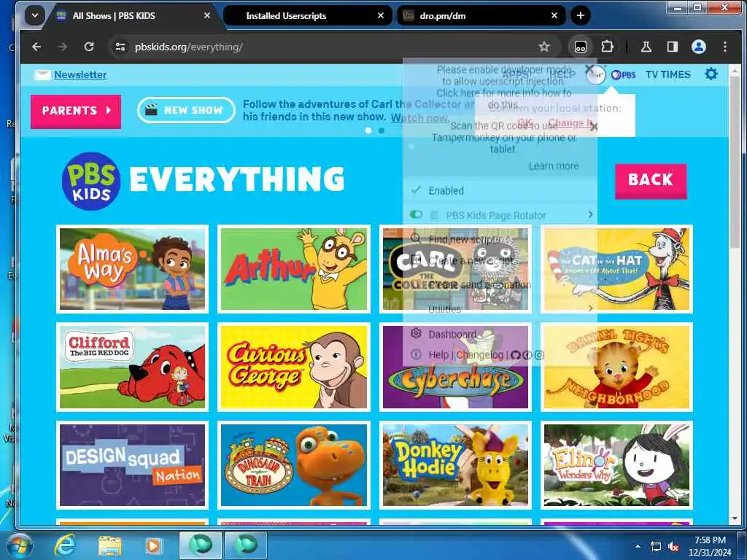The height and width of the screenshot is (560, 747).
Task: Toggle the PBS Kids Page Rotator switch
Action: 416,214
